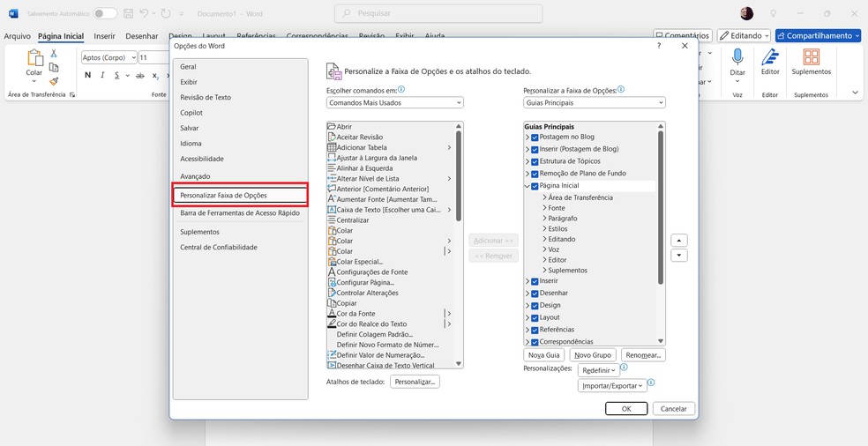Open the Editando mode dropdown

[x=744, y=35]
